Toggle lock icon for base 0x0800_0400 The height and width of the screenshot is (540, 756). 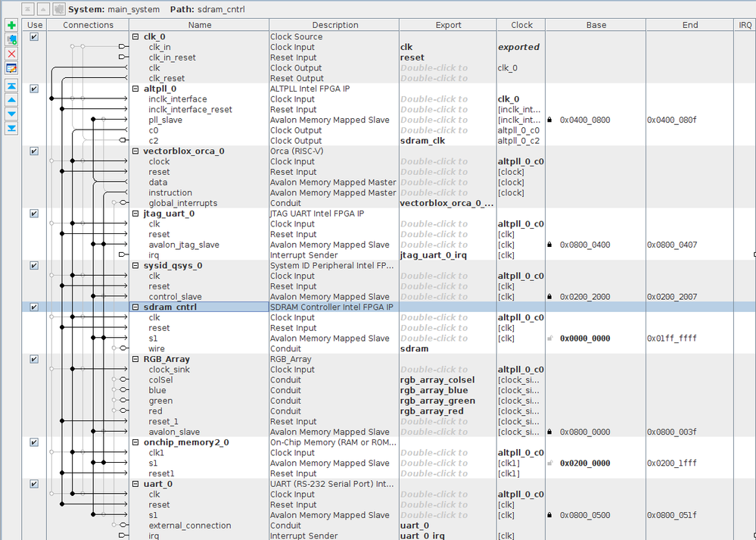(549, 245)
